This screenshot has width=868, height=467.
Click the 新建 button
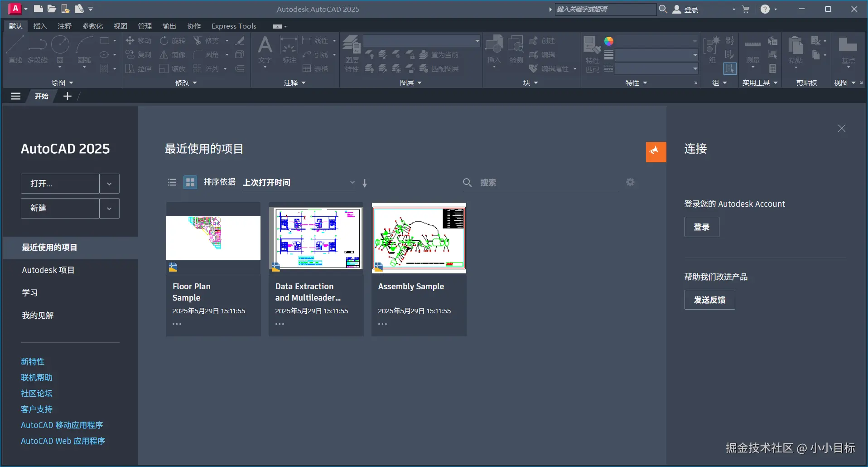pyautogui.click(x=60, y=208)
